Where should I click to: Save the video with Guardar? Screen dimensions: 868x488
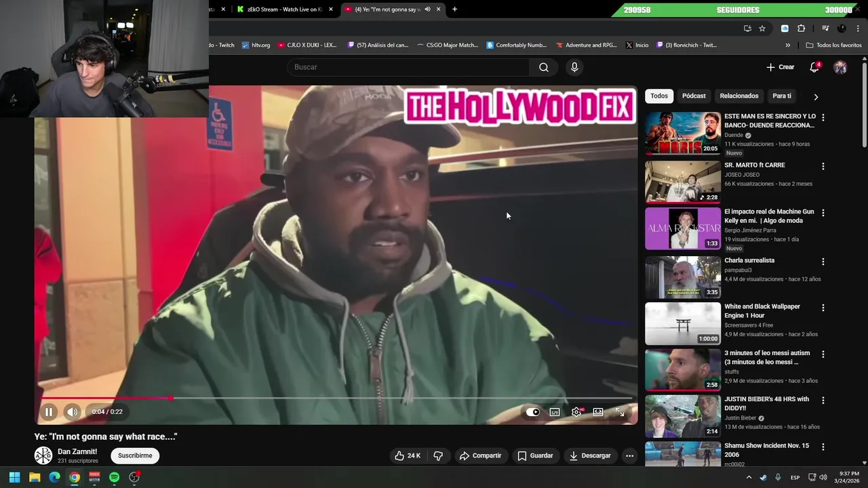535,455
